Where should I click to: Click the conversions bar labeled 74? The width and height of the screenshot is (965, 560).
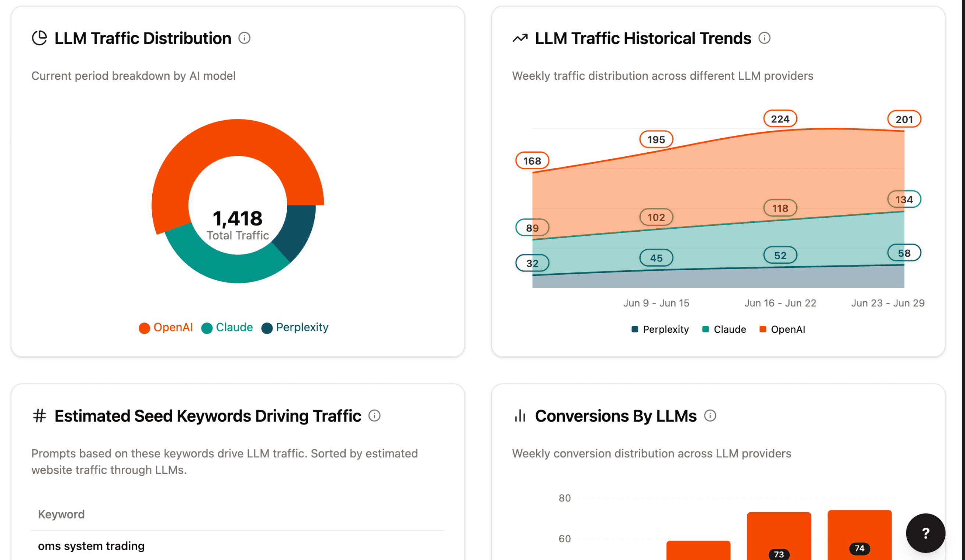point(859,536)
